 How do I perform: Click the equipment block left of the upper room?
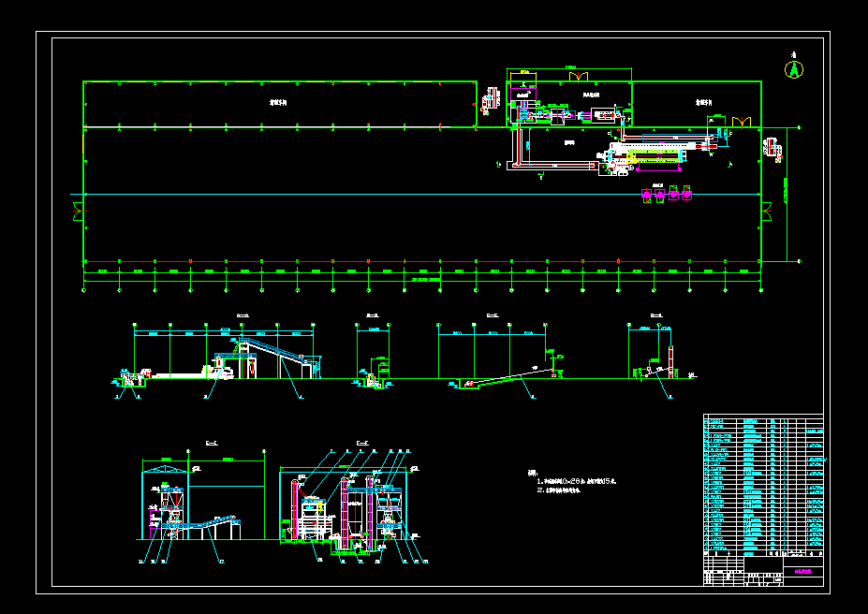pyautogui.click(x=490, y=101)
